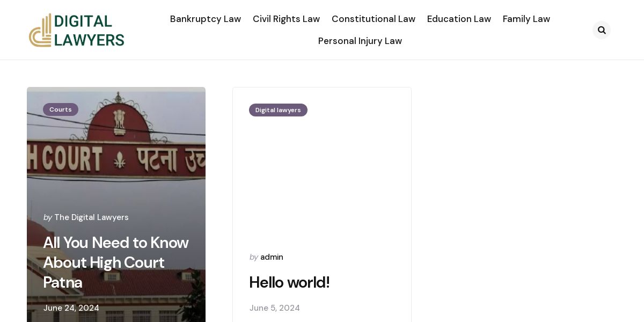Open Education Law menu link
The width and height of the screenshot is (644, 322).
[x=459, y=19]
